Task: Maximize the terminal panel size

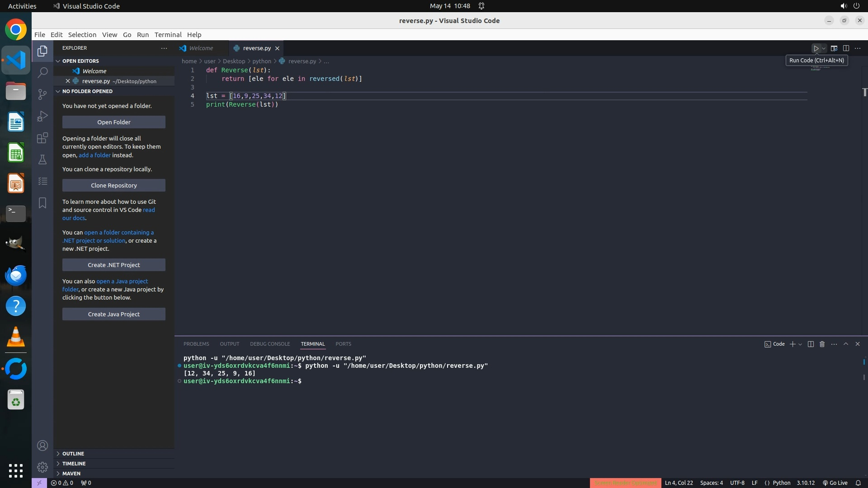Action: point(846,344)
